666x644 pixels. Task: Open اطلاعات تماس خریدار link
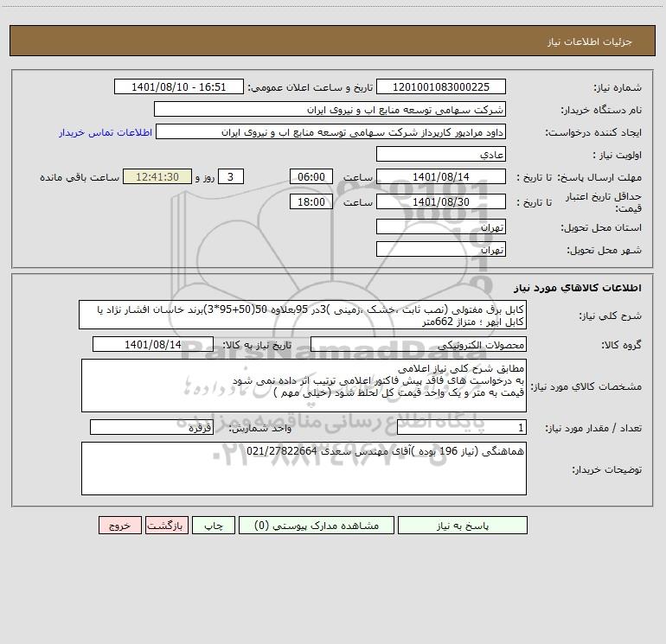(106, 132)
